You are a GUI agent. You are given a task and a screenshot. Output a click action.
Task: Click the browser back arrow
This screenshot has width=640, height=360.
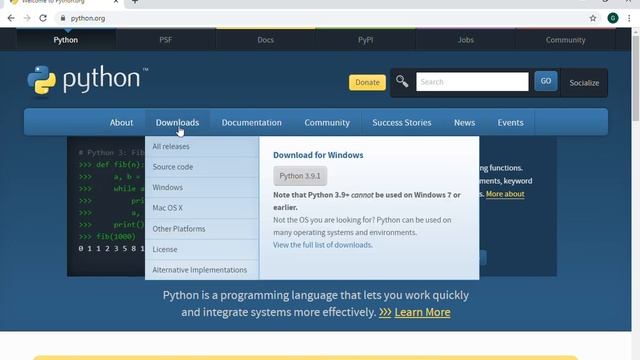click(x=11, y=18)
